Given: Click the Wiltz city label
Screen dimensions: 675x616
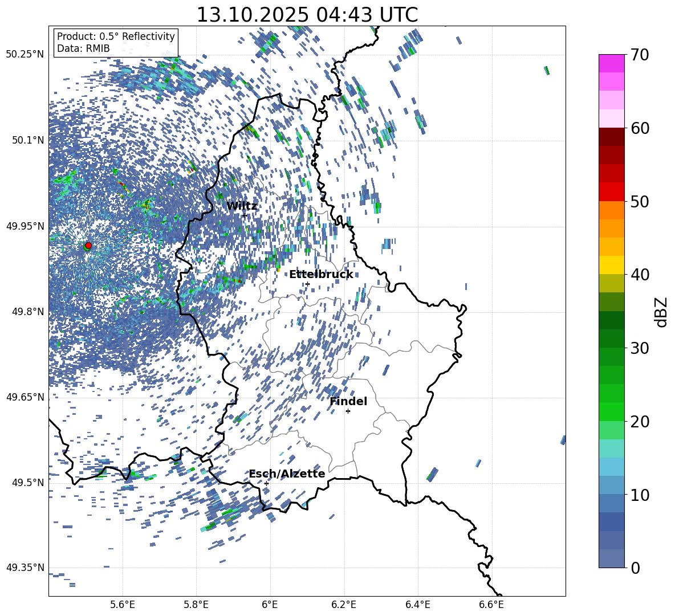Looking at the screenshot, I should pos(242,206).
